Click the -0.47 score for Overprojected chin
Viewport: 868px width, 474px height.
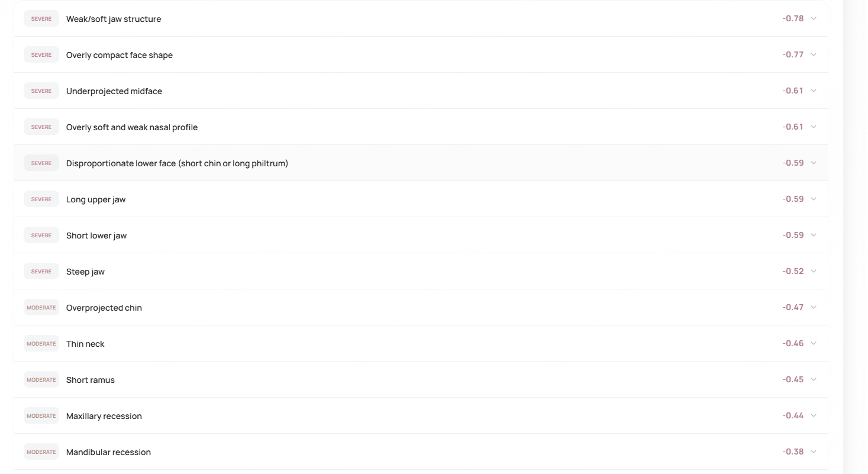click(x=793, y=307)
